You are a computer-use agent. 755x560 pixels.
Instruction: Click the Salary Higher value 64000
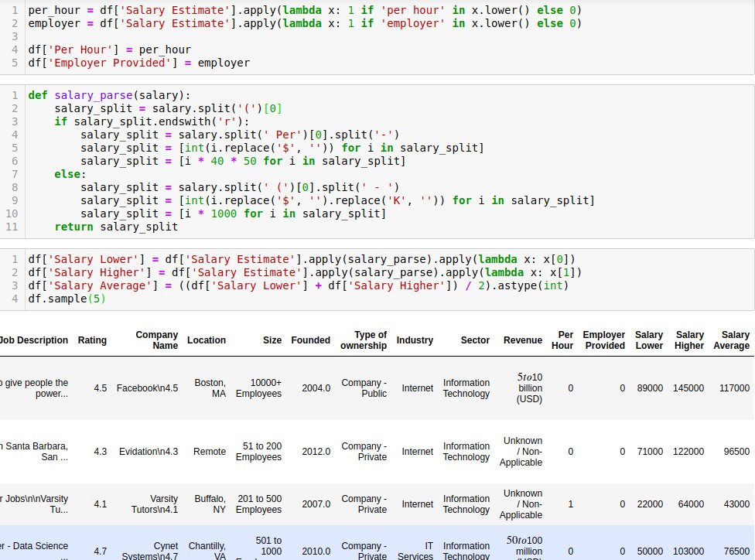691,504
